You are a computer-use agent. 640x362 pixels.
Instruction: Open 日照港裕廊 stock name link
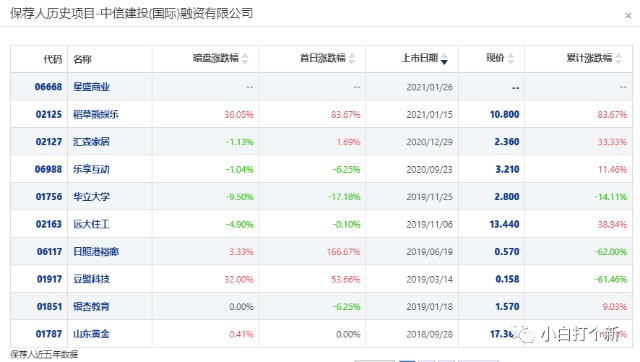[96, 251]
